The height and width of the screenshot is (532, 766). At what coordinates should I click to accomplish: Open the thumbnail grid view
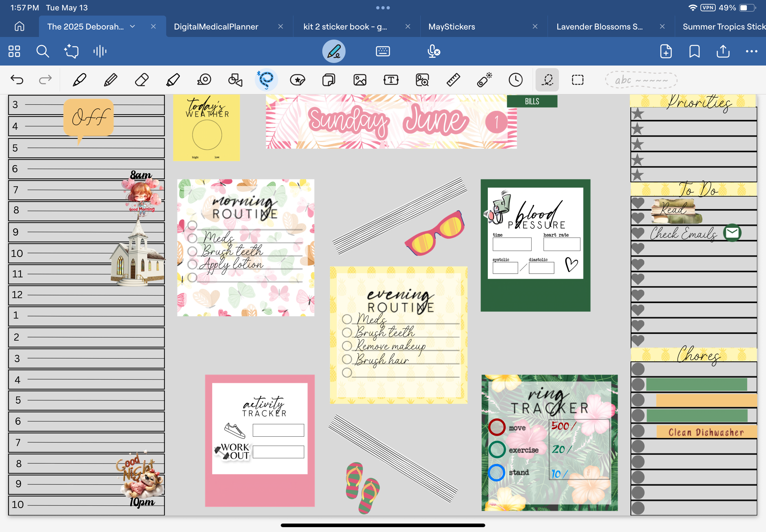pyautogui.click(x=14, y=51)
